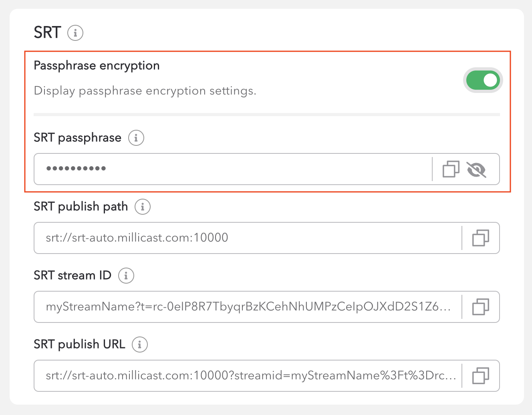Click the SRT stream ID label
This screenshot has width=532, height=415.
tap(73, 276)
